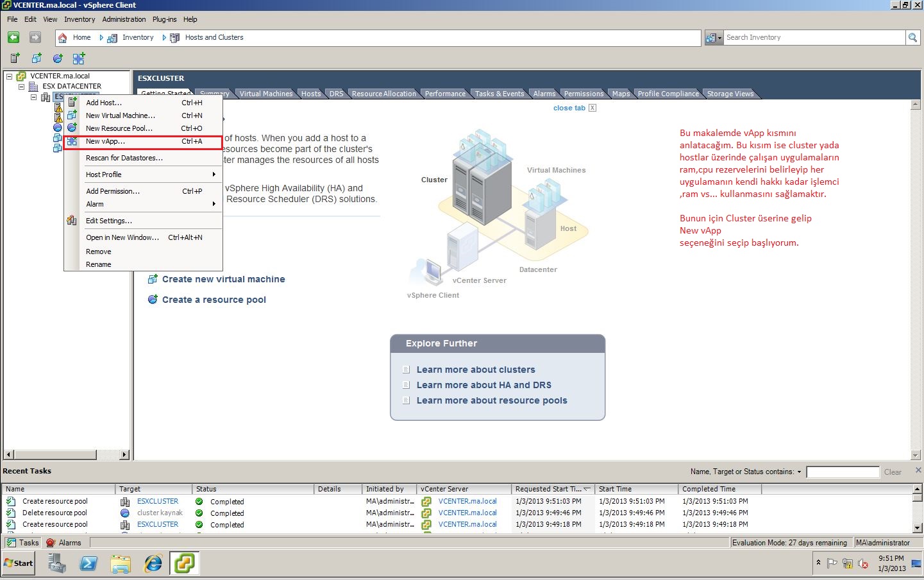Open Learn more about HA and DRS

click(483, 385)
